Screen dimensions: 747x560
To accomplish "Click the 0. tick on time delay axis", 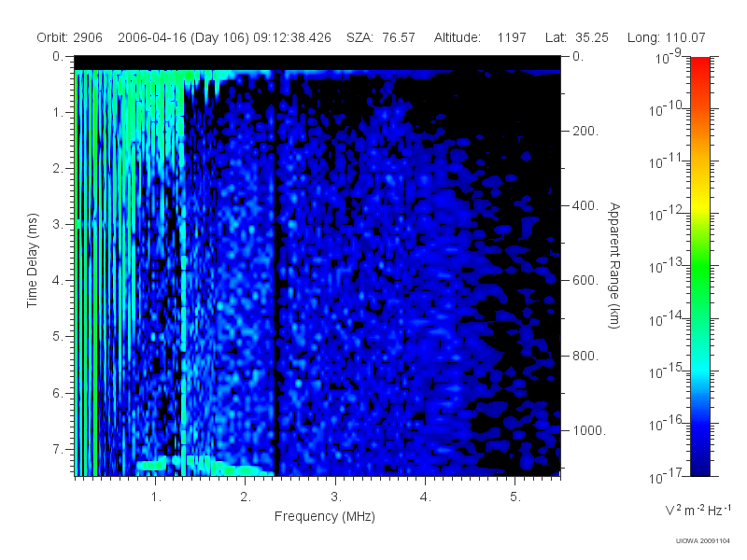I will [58, 56].
